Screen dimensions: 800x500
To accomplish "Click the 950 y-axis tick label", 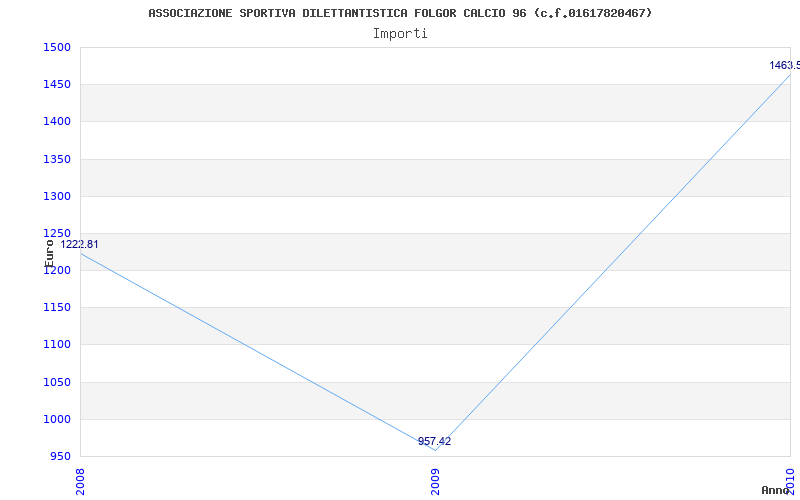I will 60,456.
